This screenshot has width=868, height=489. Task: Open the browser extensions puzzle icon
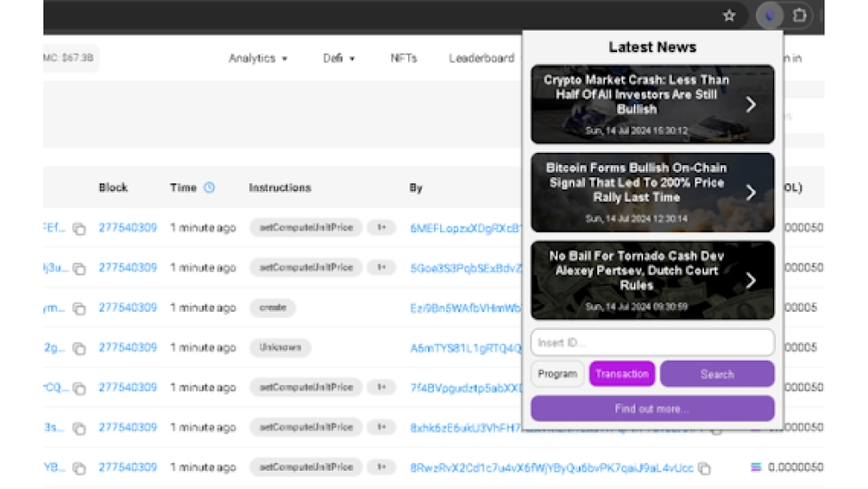click(799, 16)
